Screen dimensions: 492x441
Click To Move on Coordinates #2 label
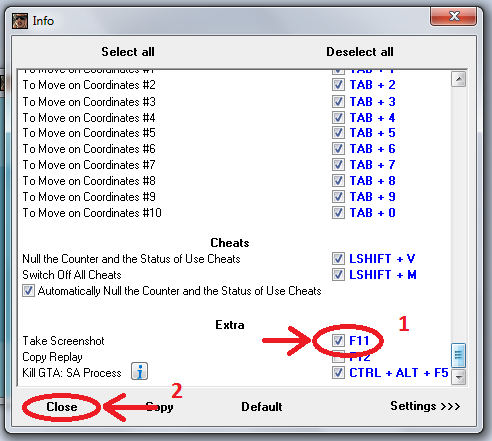point(89,85)
